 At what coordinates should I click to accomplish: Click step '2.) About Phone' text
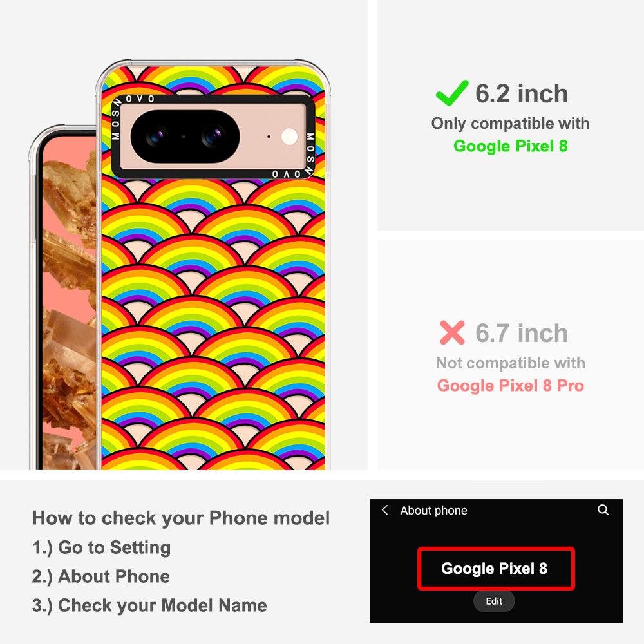point(100,576)
